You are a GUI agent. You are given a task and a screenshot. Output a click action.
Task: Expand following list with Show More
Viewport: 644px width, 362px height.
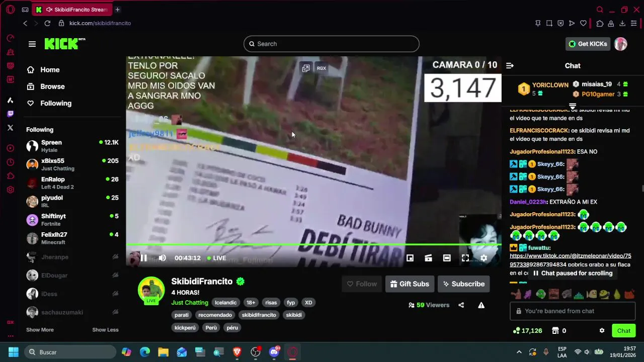(40, 330)
